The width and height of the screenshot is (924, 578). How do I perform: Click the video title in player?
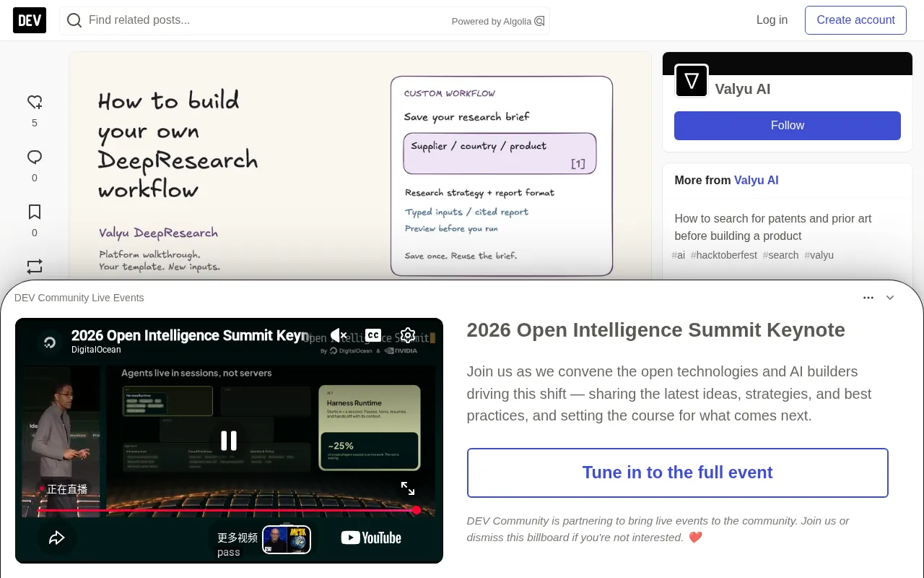click(189, 335)
